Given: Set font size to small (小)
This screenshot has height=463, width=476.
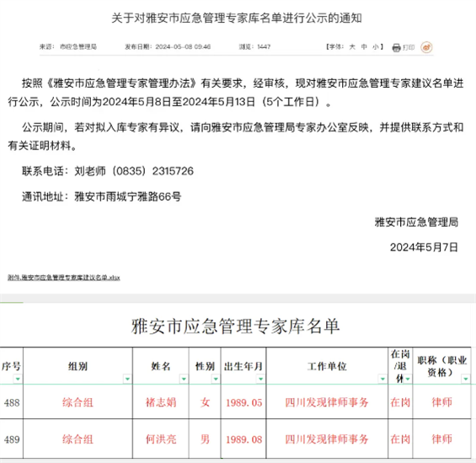Looking at the screenshot, I should coord(375,46).
